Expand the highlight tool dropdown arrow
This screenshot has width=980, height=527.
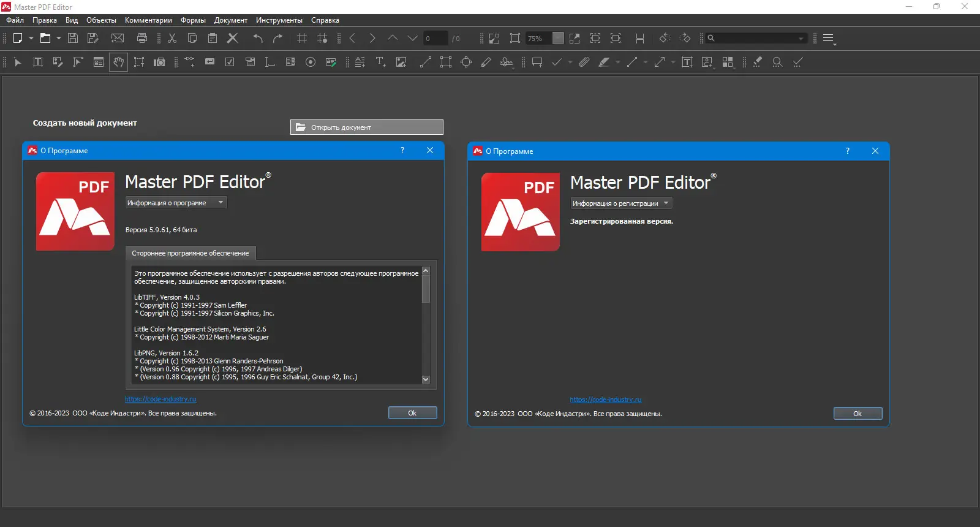point(617,62)
